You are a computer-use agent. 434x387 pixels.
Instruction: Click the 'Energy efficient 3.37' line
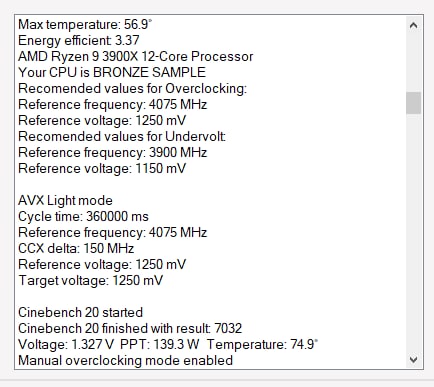pos(79,40)
